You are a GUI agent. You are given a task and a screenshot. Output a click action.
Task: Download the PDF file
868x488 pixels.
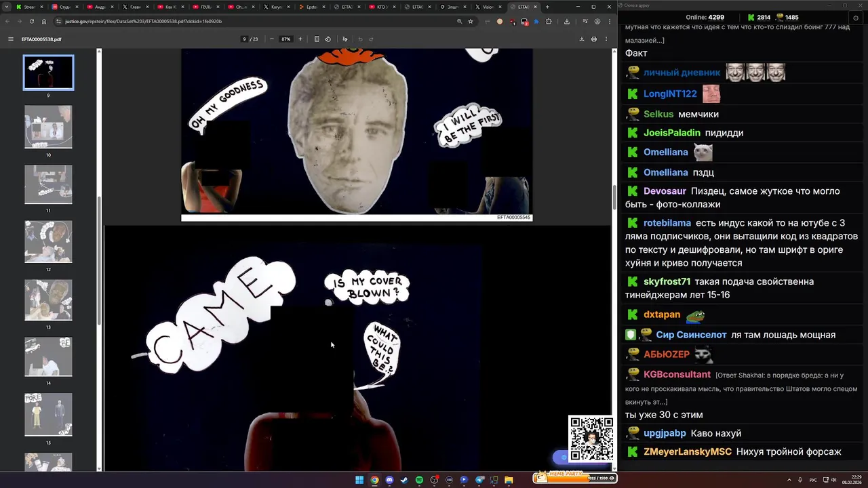pyautogui.click(x=581, y=39)
